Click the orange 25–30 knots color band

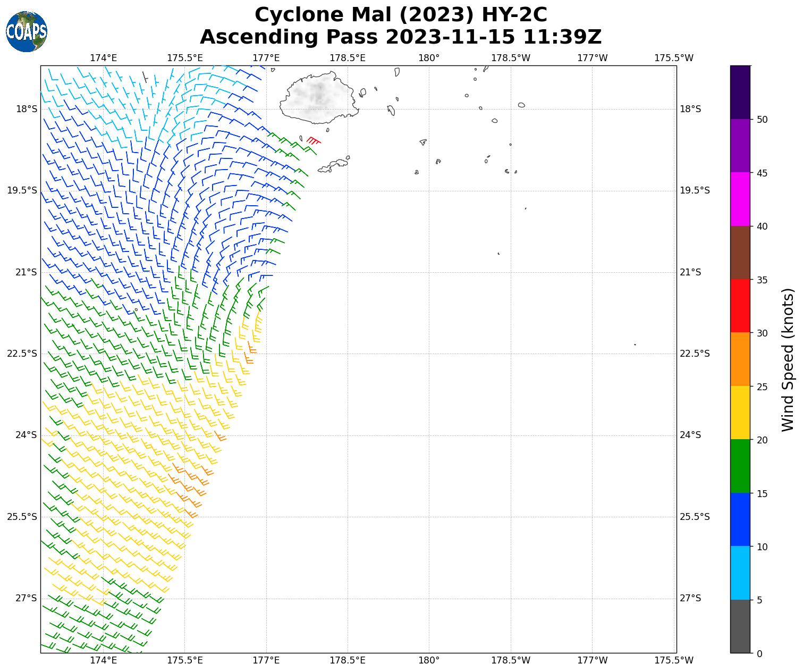click(x=740, y=359)
